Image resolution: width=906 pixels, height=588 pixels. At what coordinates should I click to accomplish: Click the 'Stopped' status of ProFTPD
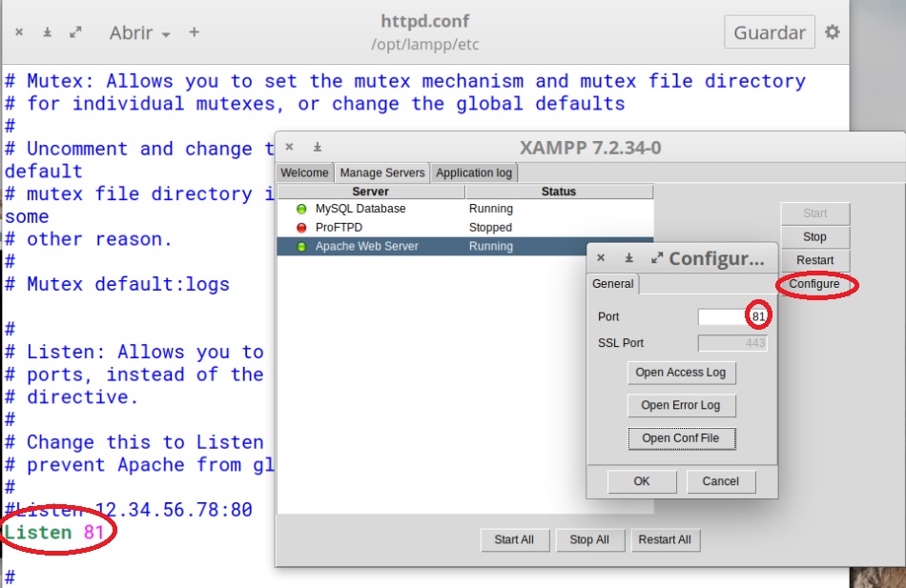(x=490, y=228)
